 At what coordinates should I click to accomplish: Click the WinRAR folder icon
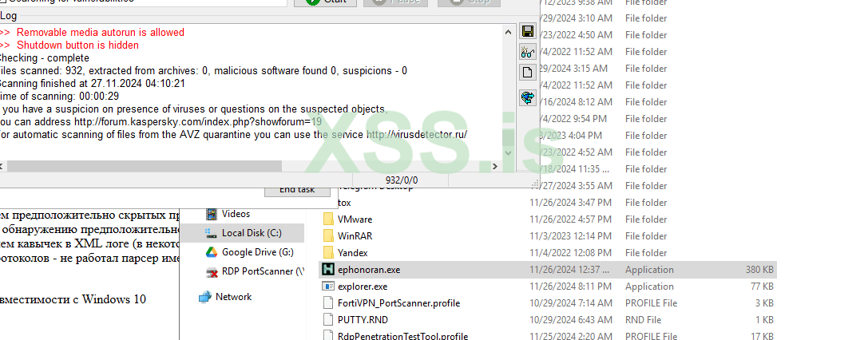click(x=328, y=236)
